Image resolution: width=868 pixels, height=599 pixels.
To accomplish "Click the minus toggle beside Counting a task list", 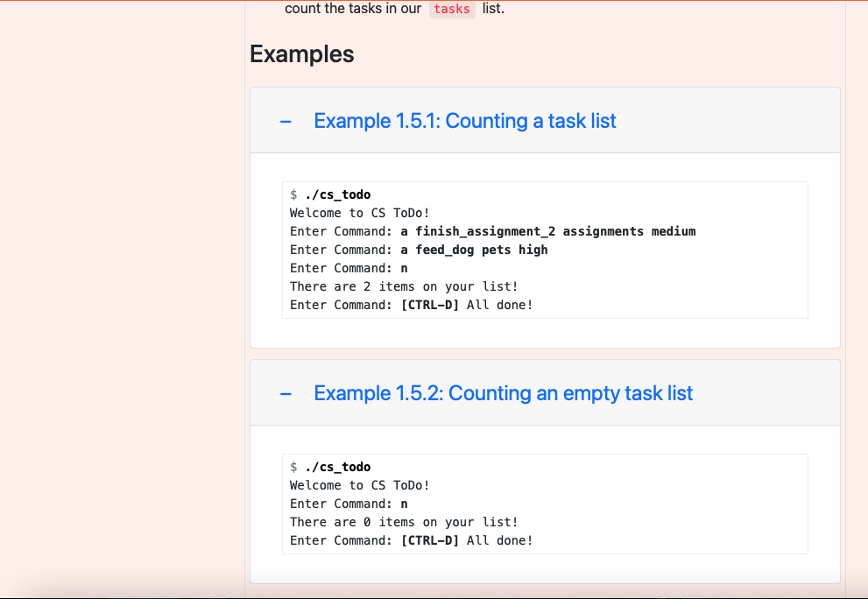I will 285,121.
